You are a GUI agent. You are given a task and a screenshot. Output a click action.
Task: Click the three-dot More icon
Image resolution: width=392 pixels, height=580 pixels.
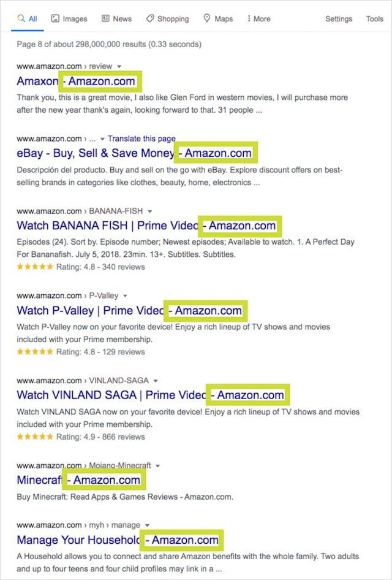(248, 19)
